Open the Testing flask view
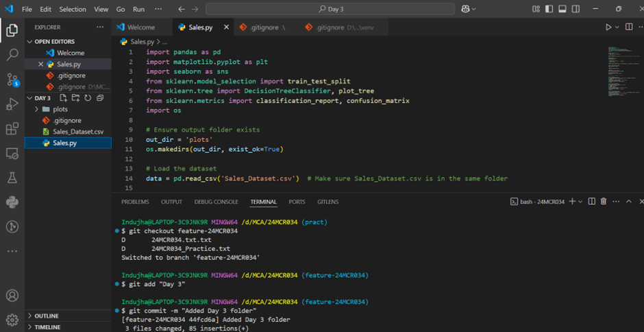Viewport: 644px width, 332px height. point(12,178)
